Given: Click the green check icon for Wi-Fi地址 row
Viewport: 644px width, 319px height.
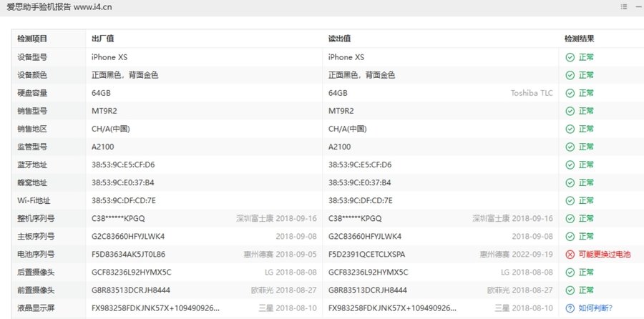Looking at the screenshot, I should coord(570,201).
